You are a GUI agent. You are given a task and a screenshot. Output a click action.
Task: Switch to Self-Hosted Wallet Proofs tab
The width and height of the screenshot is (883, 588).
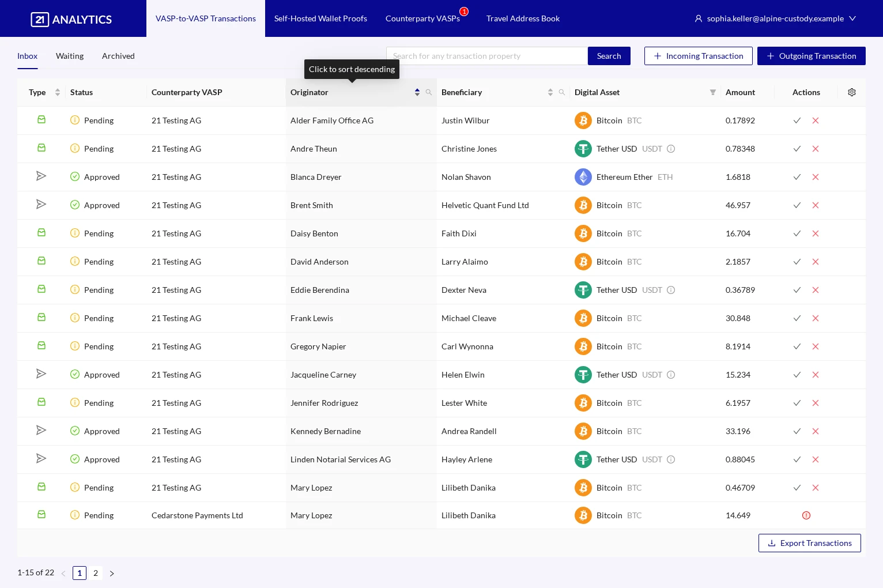[320, 18]
